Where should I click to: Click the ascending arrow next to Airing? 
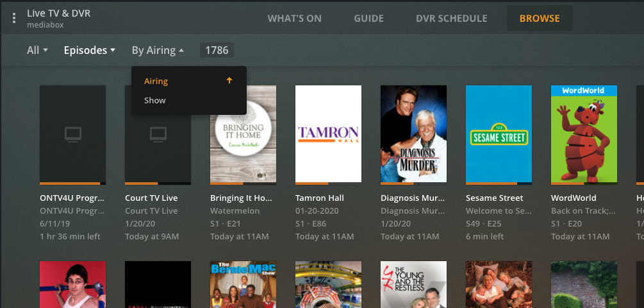tap(229, 81)
